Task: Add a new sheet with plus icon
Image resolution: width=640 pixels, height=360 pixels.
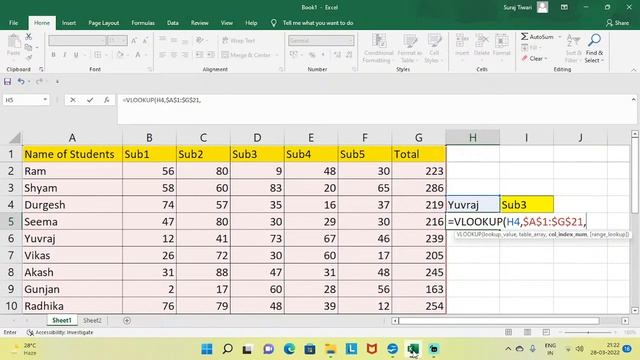Action: pos(127,321)
